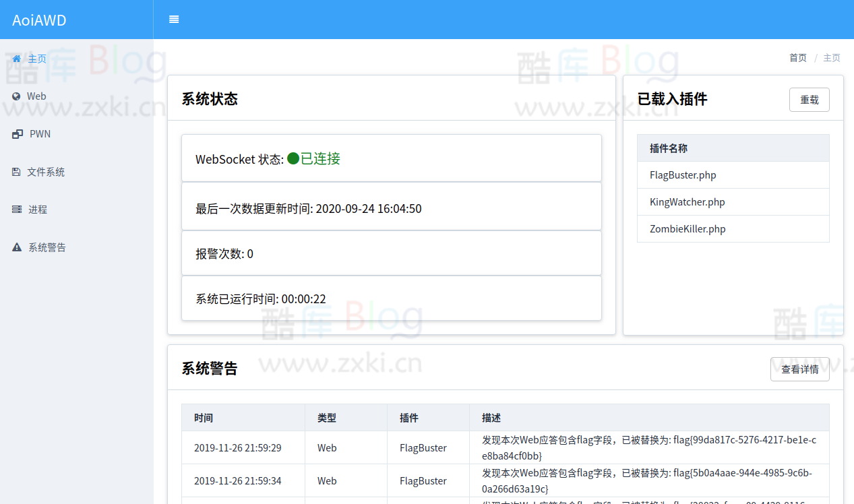Click the 插件名称 column header
This screenshot has width=854, height=504.
tap(667, 148)
